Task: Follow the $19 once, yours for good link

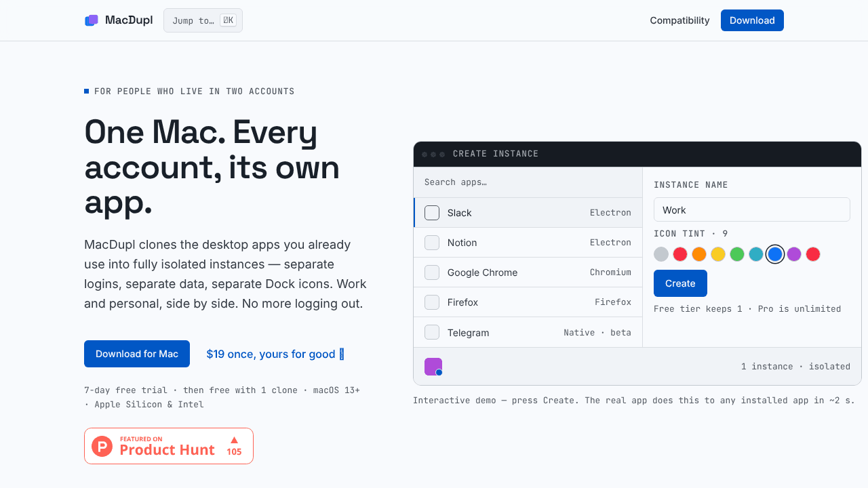Action: pyautogui.click(x=275, y=354)
